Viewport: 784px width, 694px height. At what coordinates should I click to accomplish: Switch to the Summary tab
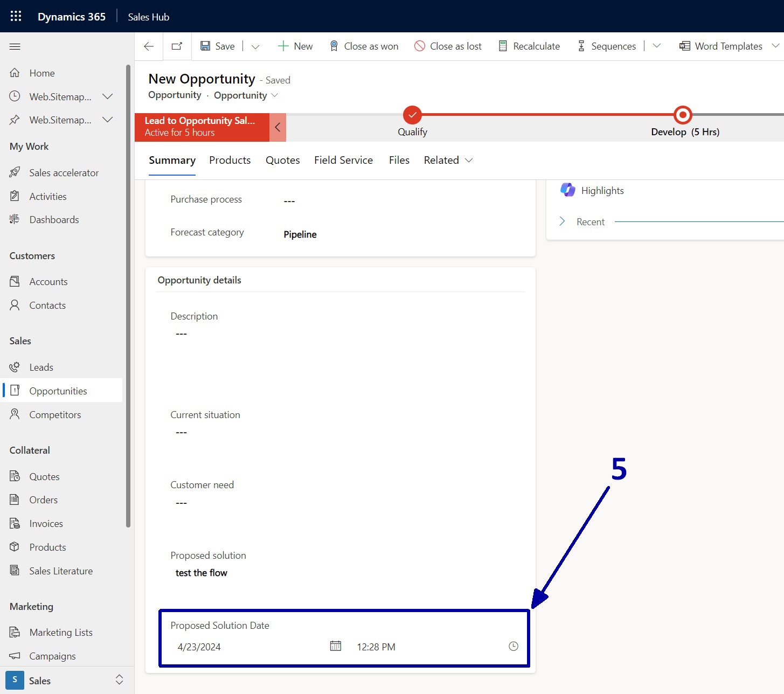pyautogui.click(x=172, y=160)
